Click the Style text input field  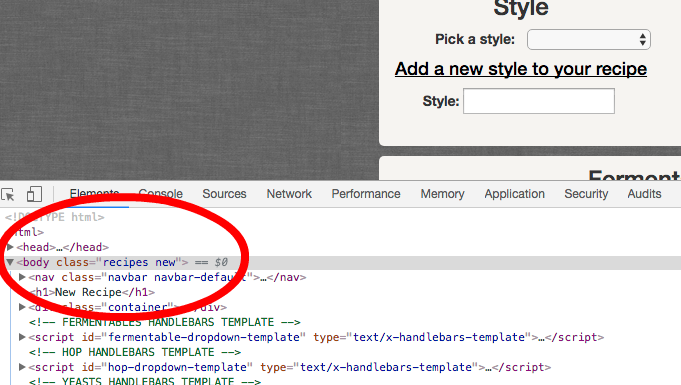pos(539,101)
